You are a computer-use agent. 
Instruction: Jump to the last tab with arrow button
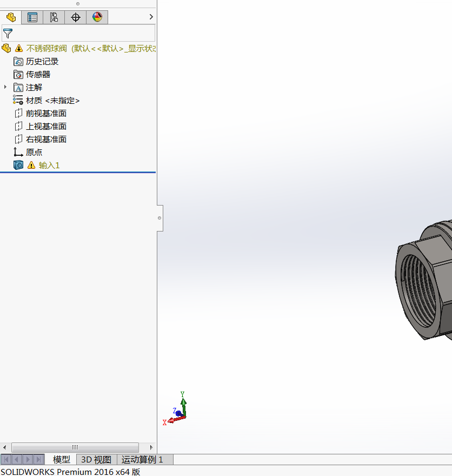[39, 460]
